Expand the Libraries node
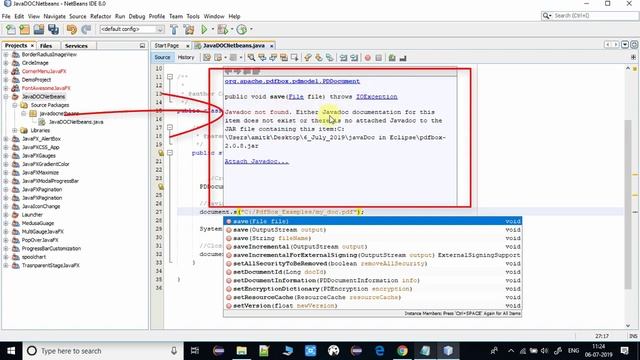 [15, 131]
